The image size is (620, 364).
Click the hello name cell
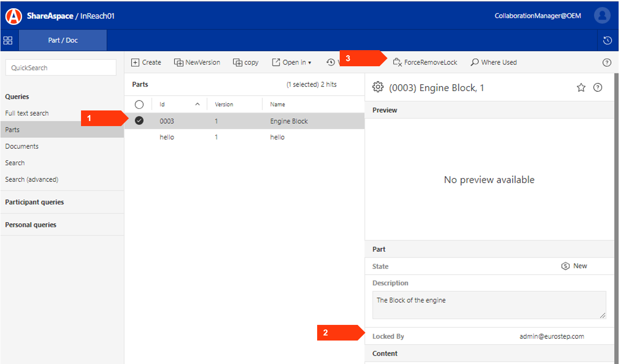(x=277, y=137)
